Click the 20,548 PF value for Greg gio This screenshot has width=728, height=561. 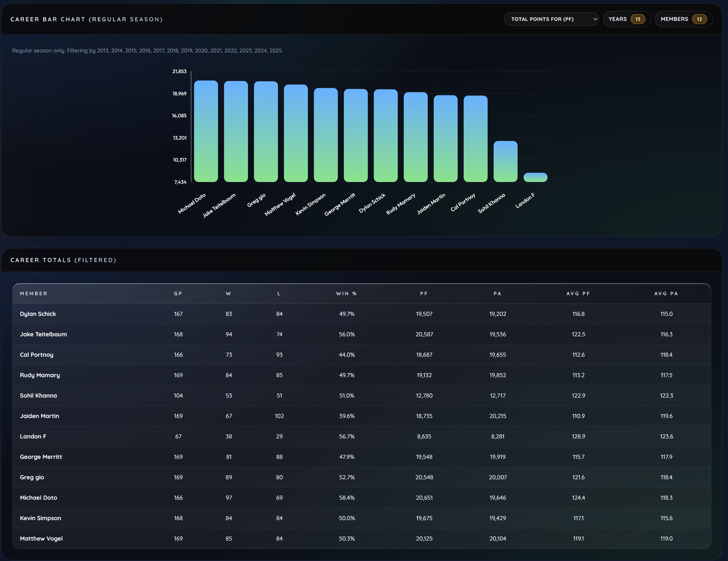(424, 477)
